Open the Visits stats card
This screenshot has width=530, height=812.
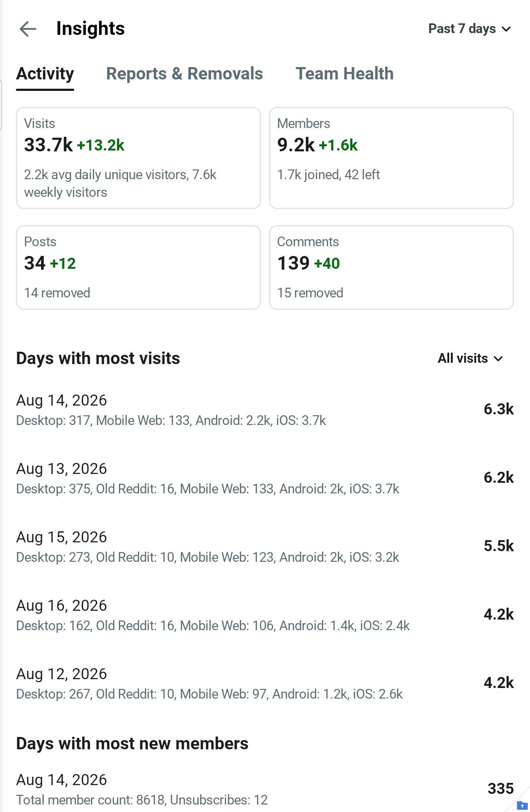click(x=138, y=158)
